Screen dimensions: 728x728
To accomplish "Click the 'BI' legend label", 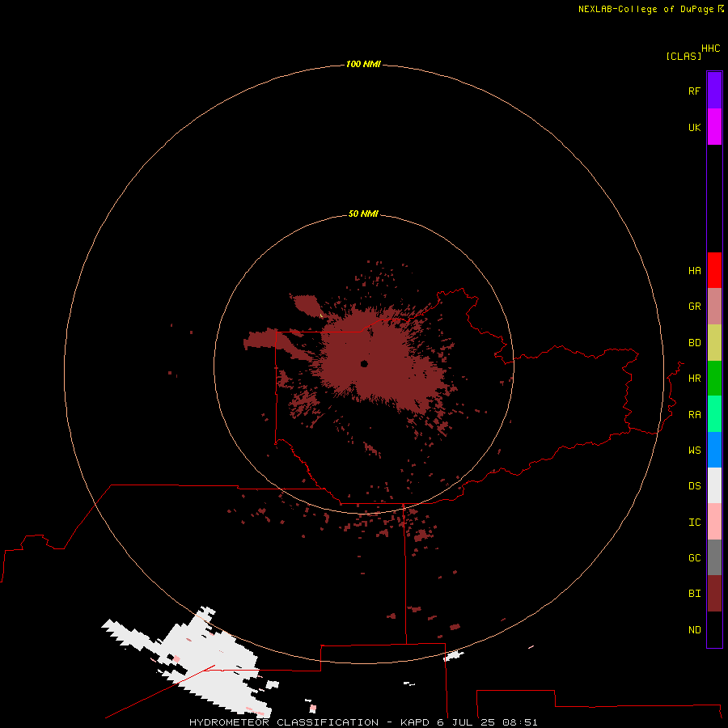I will click(x=694, y=594).
